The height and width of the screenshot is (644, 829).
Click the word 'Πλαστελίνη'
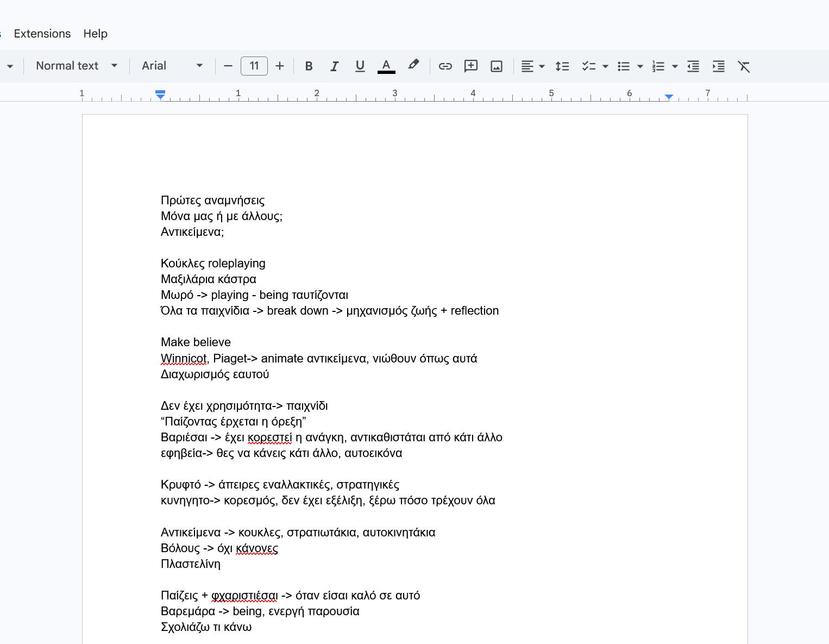(x=191, y=564)
